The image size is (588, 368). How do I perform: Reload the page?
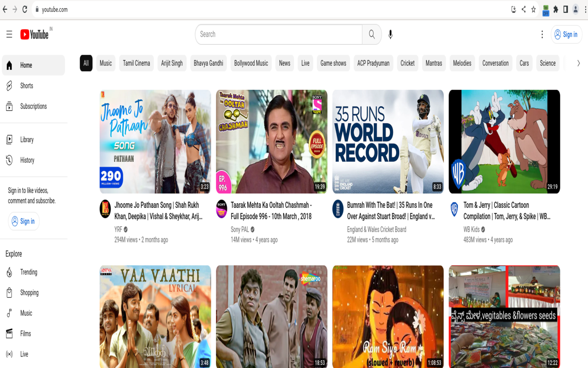(25, 9)
